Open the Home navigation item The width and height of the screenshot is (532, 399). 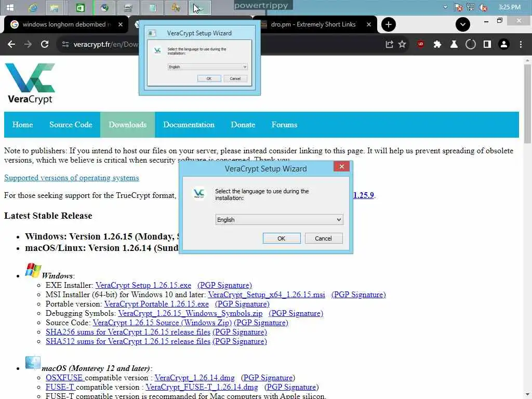(x=23, y=125)
